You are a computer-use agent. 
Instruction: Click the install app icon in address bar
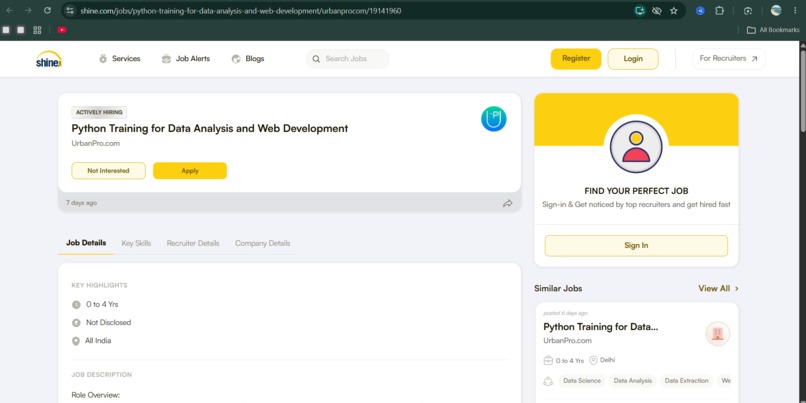click(x=639, y=11)
